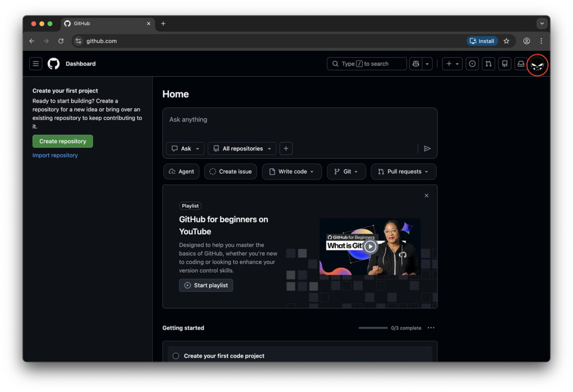Screen dimensions: 573x392
Task: Click the Install app button in address bar
Action: pos(482,41)
